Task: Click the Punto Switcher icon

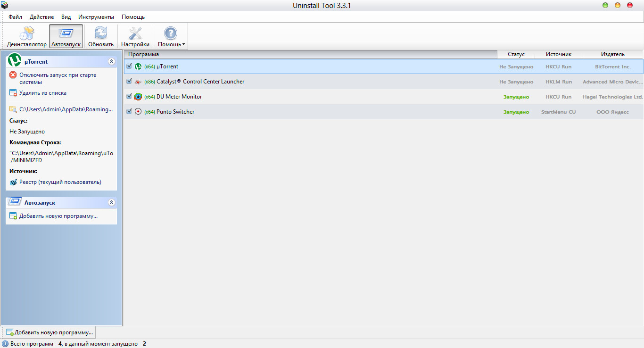Action: (x=138, y=112)
